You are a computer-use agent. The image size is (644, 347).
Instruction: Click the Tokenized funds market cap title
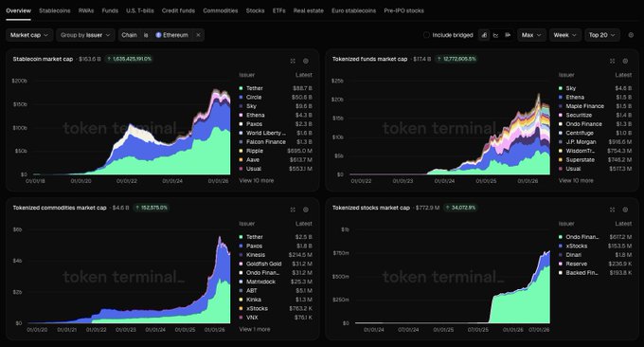(369, 59)
